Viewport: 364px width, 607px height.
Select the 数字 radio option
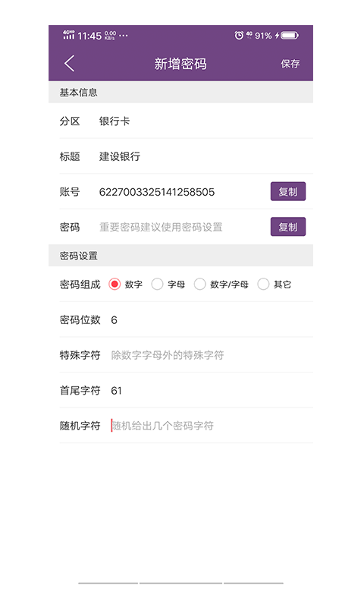click(115, 284)
